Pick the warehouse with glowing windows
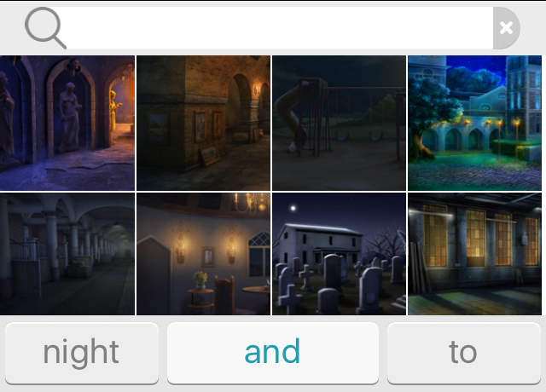Screen dimensions: 546x392 pos(474,254)
